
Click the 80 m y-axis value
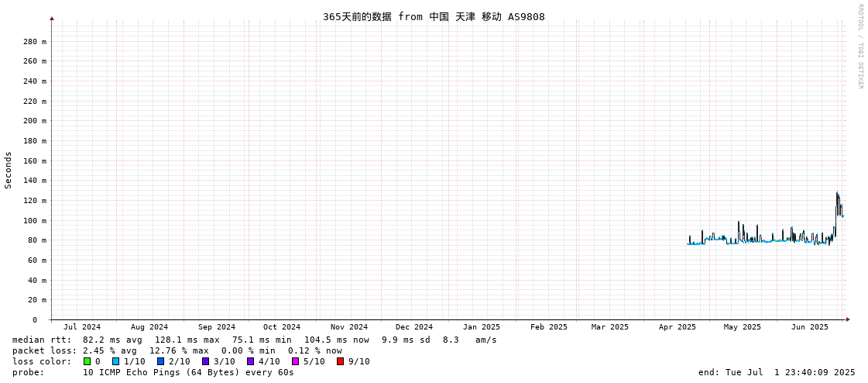(x=36, y=240)
